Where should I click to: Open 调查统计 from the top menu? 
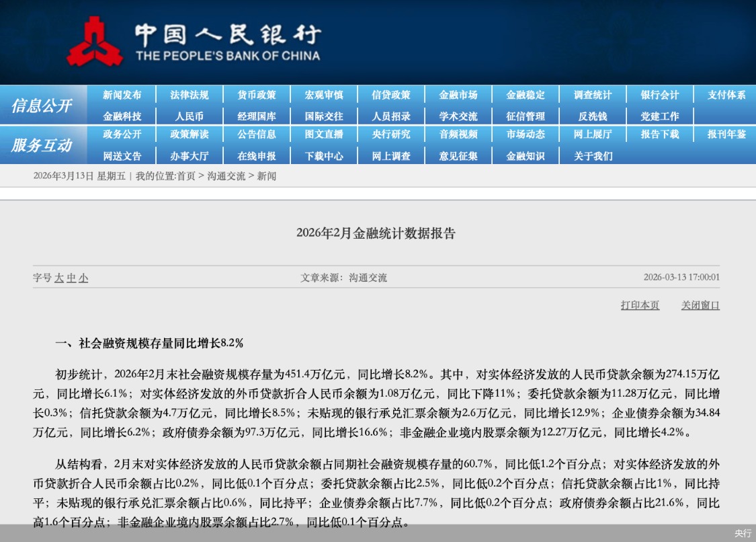tap(593, 95)
